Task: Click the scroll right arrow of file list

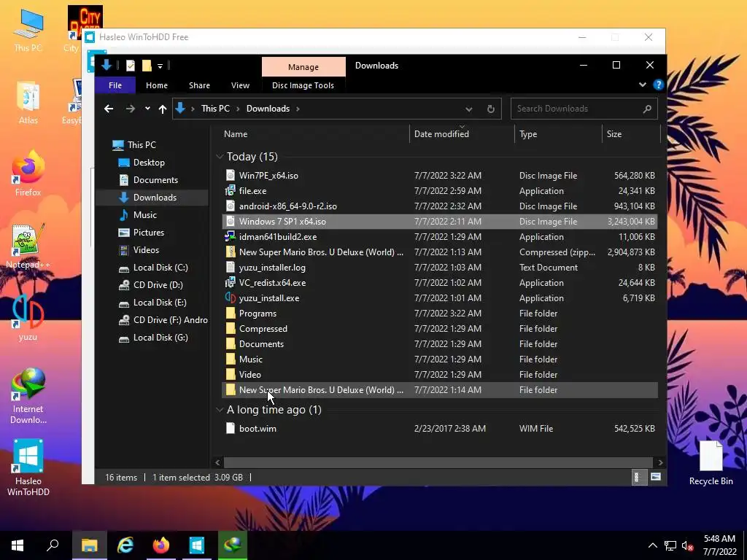Action: click(x=660, y=462)
